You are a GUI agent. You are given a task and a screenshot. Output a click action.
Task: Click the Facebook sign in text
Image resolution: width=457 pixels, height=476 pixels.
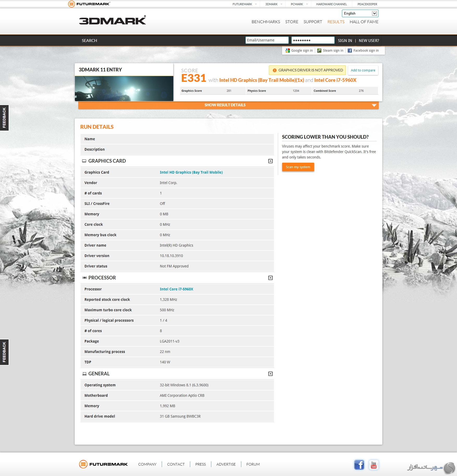tap(366, 51)
